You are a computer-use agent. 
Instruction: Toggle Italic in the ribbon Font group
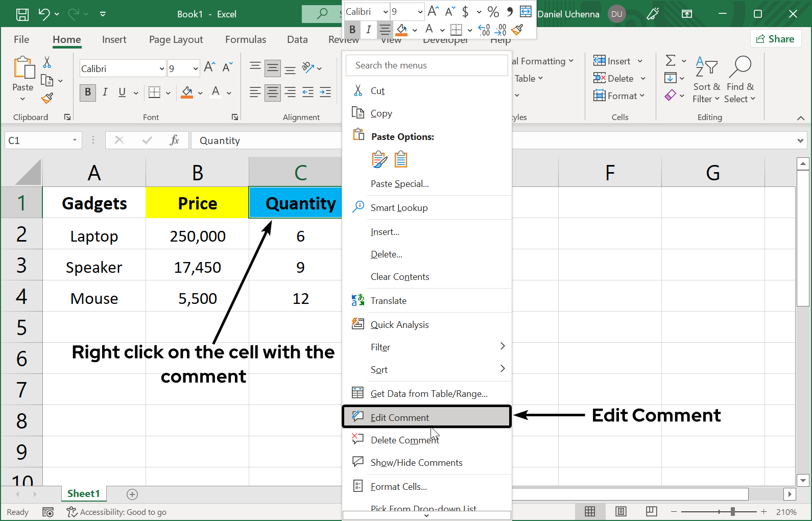(105, 92)
